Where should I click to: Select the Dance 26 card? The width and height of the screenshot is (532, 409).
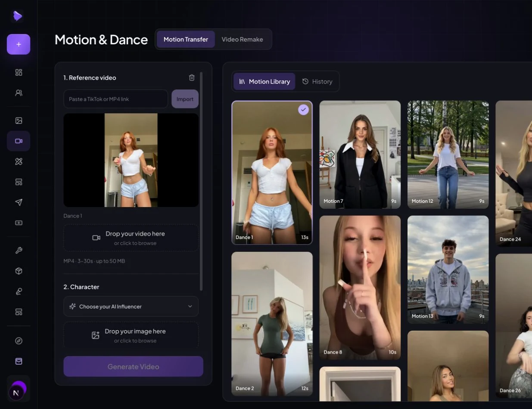click(x=513, y=326)
